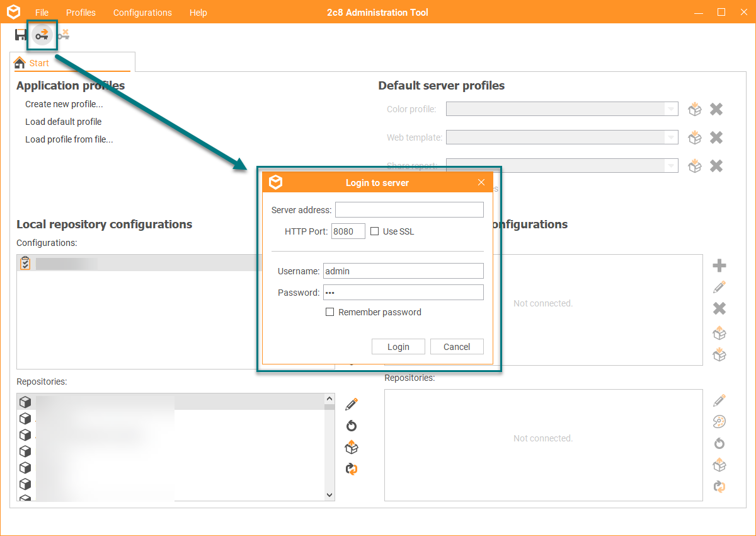Tick the Remember password checkbox
The image size is (756, 536).
click(329, 312)
